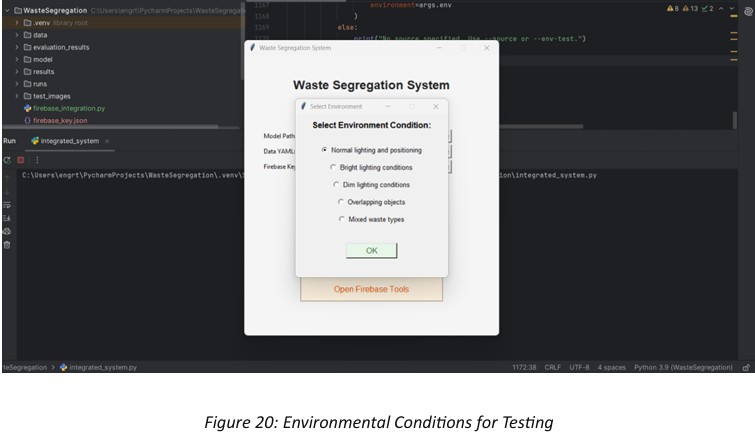Viewport: 755px width, 442px height.
Task: Click the Rerun icon in Run panel
Action: point(7,160)
